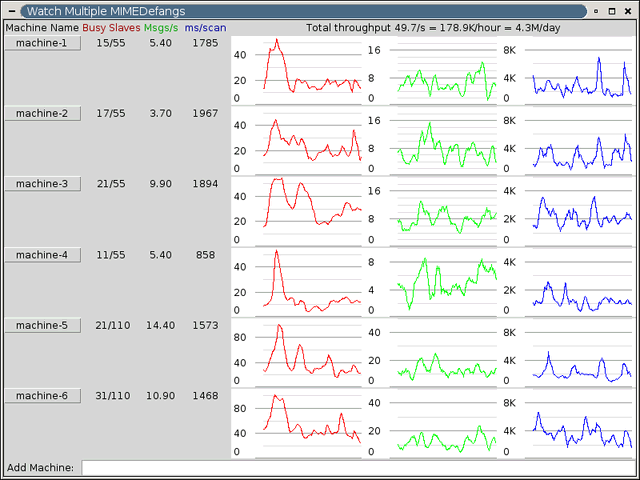Click machine-3 blue ms/scan graph
This screenshot has width=640, height=480.
point(581,213)
